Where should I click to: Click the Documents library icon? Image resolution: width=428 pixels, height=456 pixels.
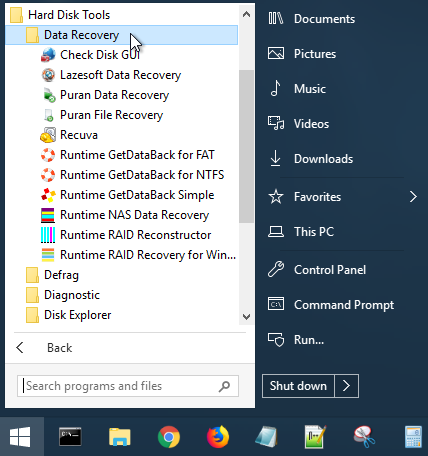pyautogui.click(x=276, y=19)
